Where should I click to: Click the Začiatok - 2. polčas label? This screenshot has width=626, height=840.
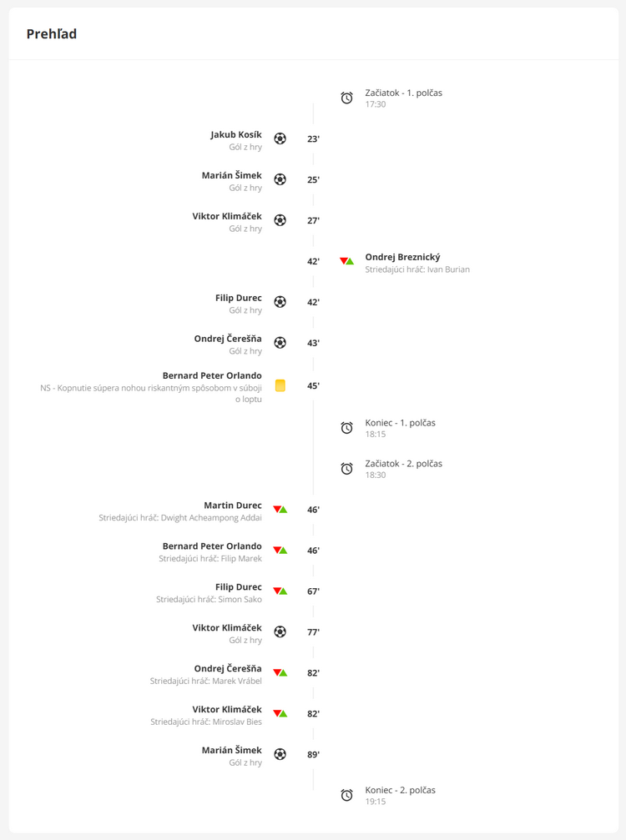pyautogui.click(x=404, y=464)
